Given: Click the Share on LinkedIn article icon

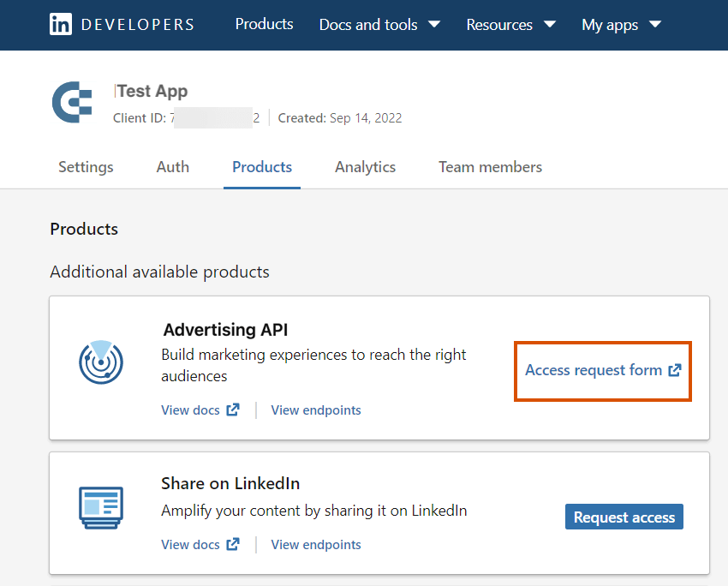Looking at the screenshot, I should tap(101, 507).
